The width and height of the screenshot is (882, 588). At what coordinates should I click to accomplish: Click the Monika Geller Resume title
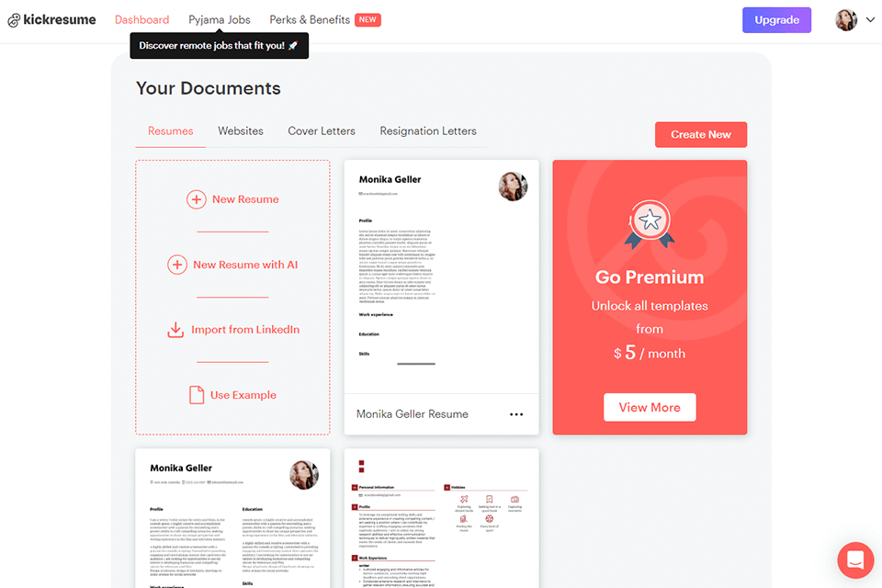tap(413, 414)
